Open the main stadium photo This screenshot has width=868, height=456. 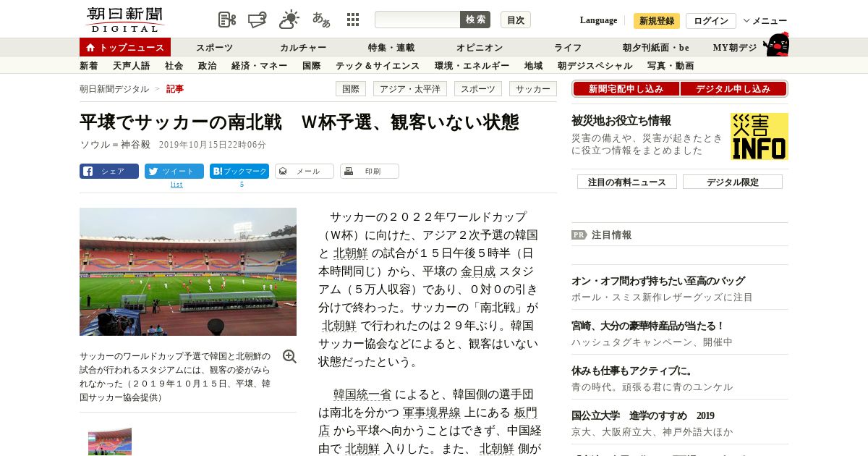tap(188, 271)
